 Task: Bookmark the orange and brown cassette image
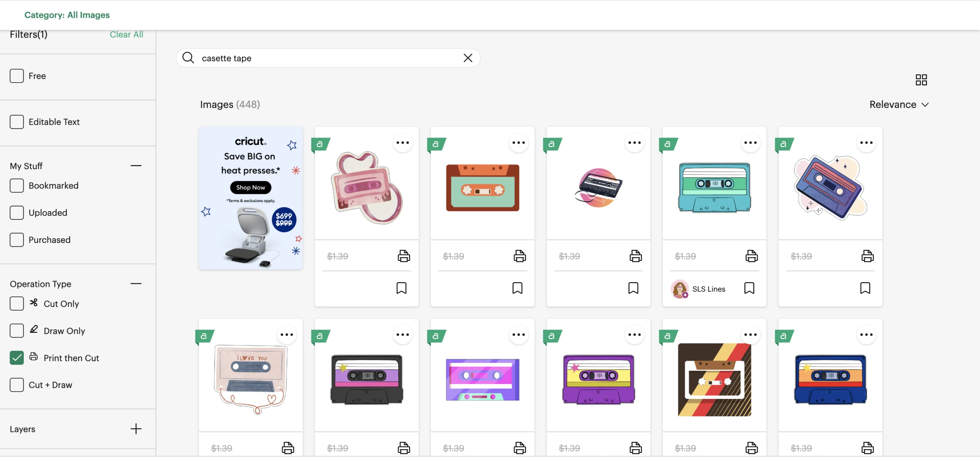tap(517, 288)
